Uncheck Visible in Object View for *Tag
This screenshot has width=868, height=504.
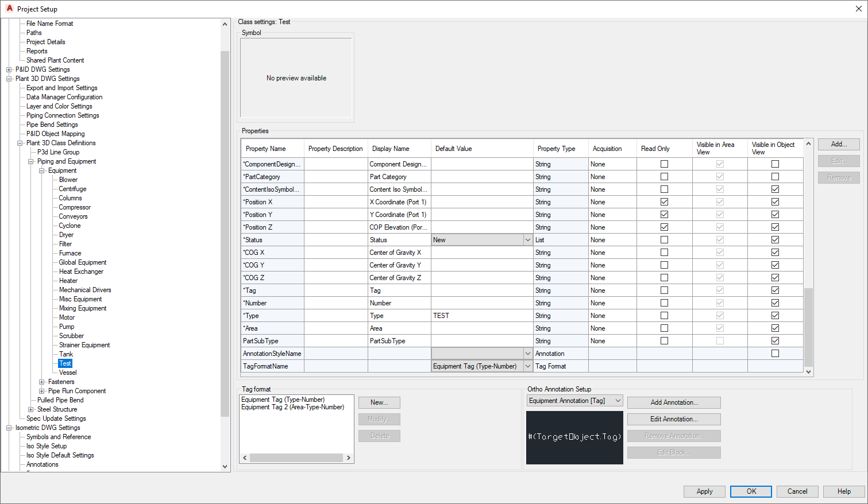775,290
